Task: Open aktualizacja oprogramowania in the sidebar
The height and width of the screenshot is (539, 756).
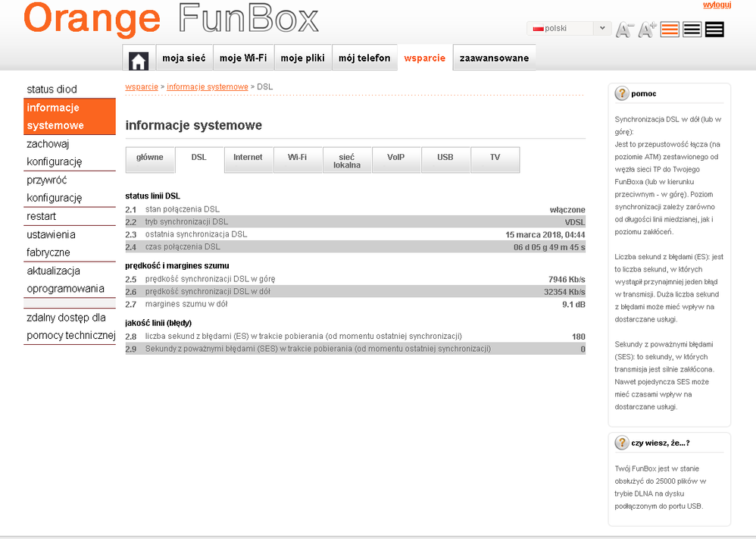Action: 69,280
